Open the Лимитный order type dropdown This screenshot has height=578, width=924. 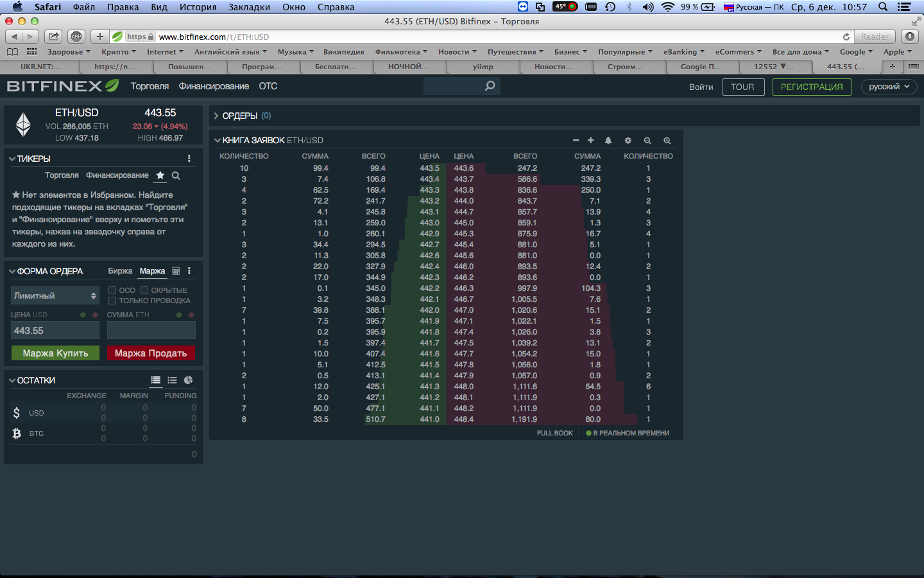tap(55, 295)
